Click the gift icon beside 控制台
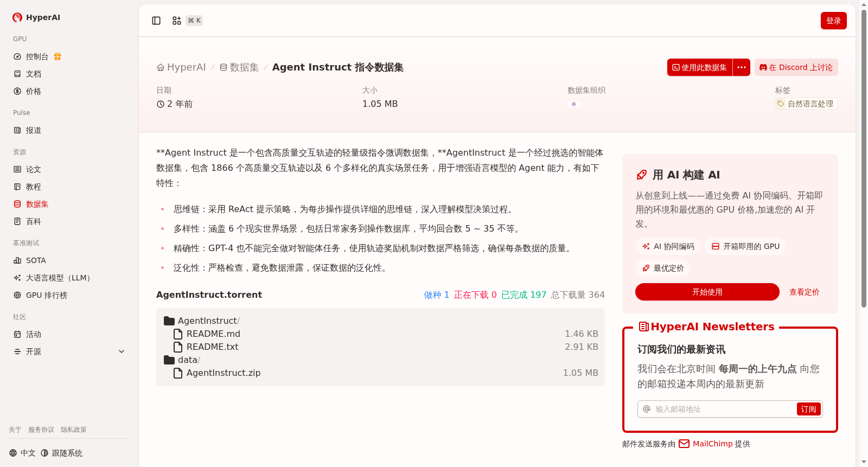This screenshot has height=467, width=868. tap(58, 56)
